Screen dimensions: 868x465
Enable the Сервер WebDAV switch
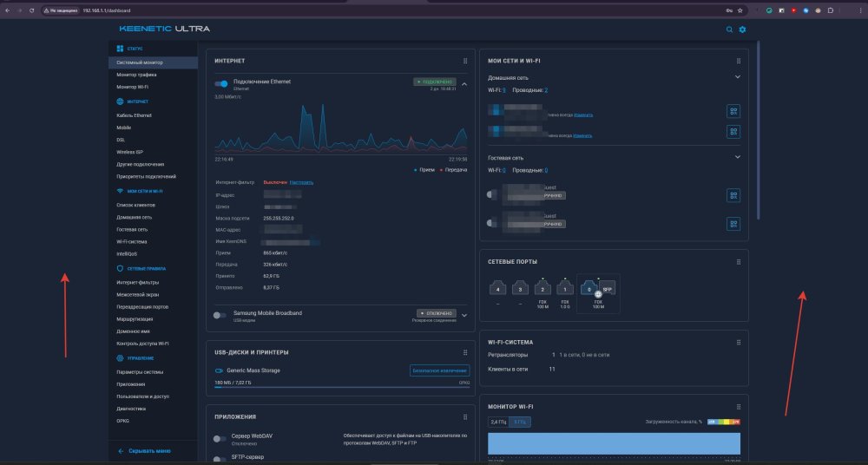tap(220, 439)
